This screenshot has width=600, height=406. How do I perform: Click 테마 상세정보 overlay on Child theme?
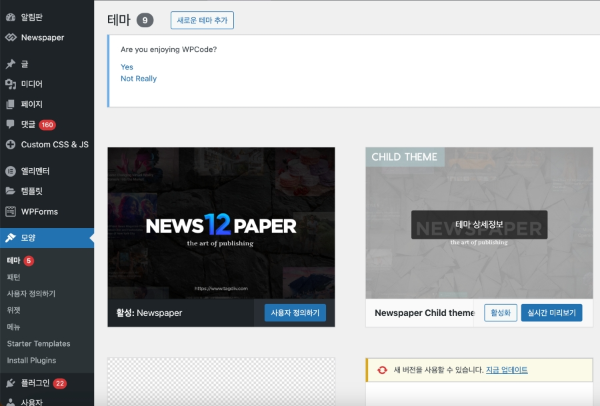(x=479, y=225)
